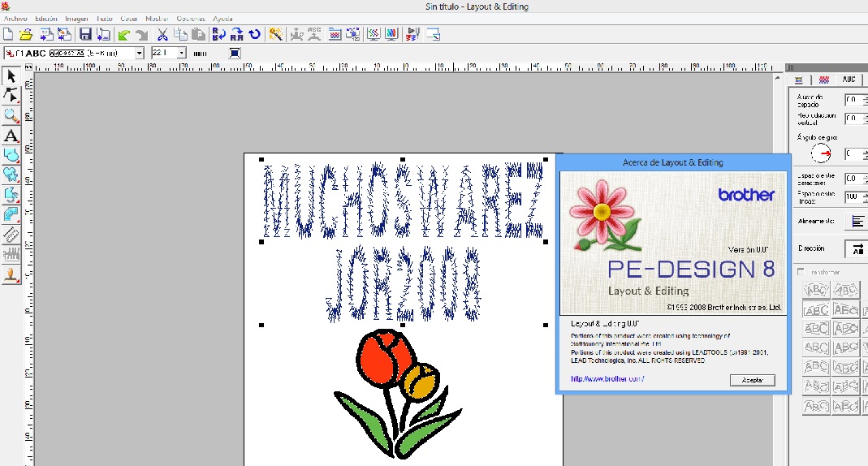
Task: Click the green Undo arrow
Action: (124, 35)
